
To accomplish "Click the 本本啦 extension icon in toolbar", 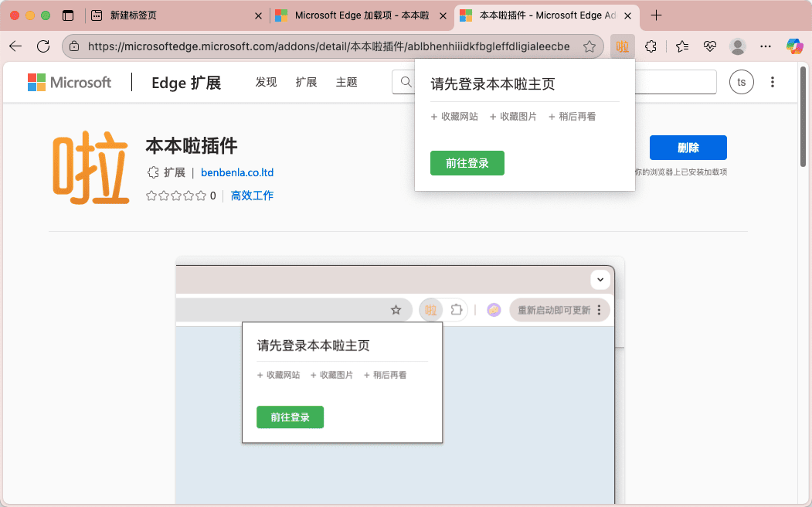I will point(622,46).
